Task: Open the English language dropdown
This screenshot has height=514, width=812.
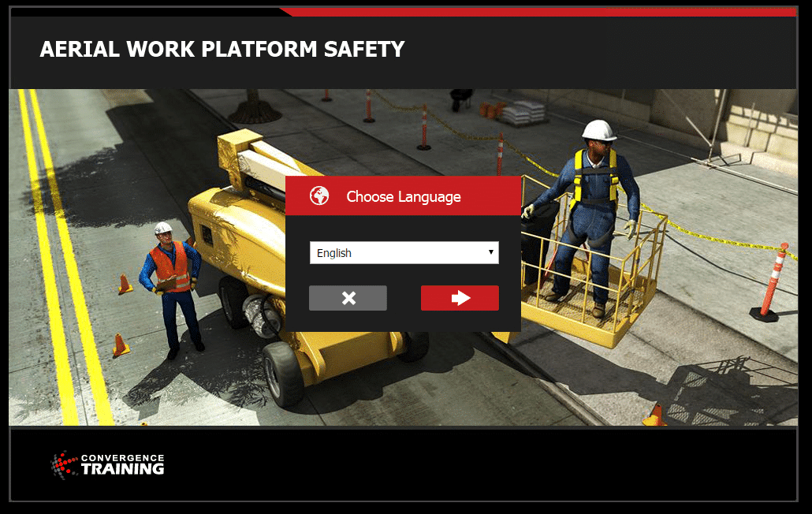Action: coord(403,253)
